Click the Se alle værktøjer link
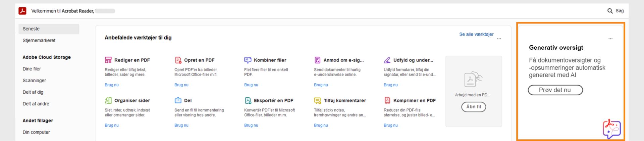The image size is (644, 141). click(476, 34)
